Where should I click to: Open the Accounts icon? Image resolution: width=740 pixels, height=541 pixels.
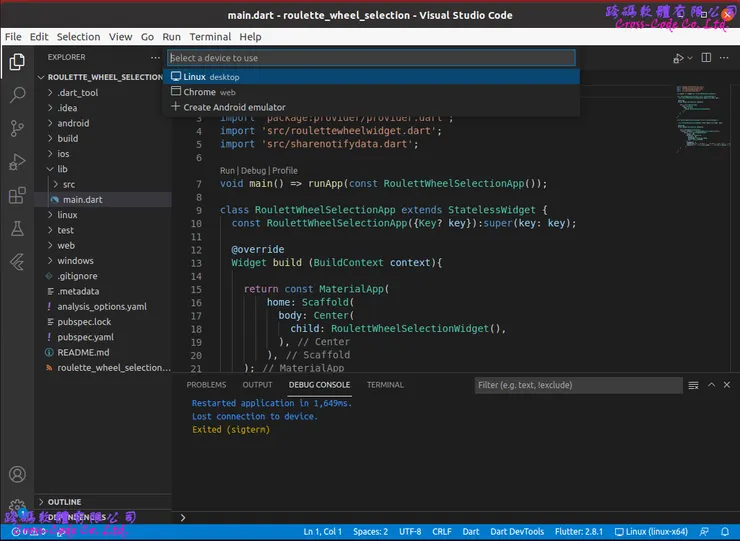coord(17,474)
